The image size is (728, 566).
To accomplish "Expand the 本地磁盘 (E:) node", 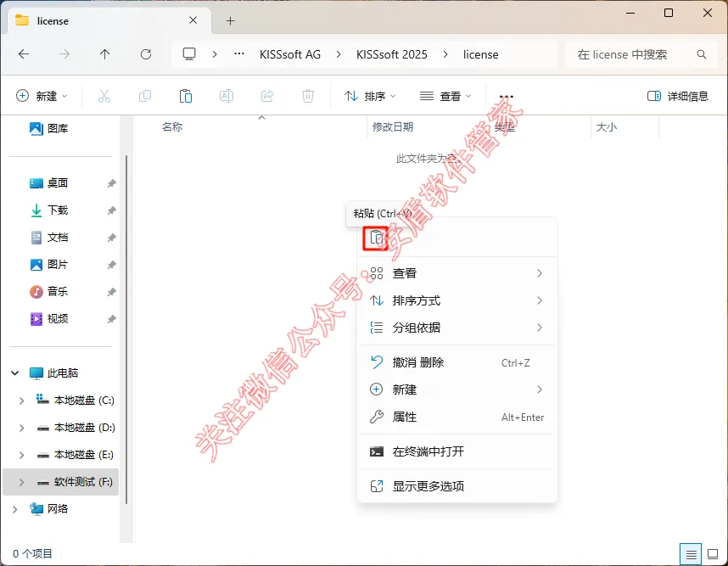I will (21, 455).
